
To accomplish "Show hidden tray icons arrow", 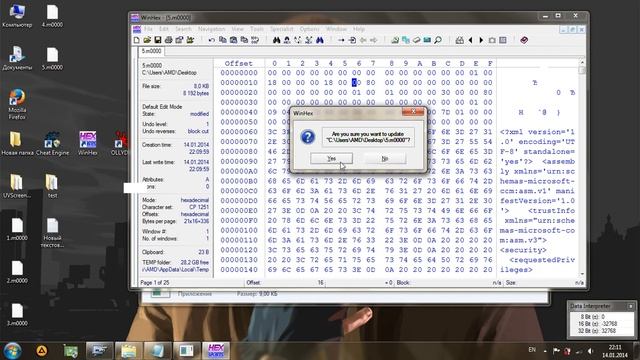I will pyautogui.click(x=545, y=351).
